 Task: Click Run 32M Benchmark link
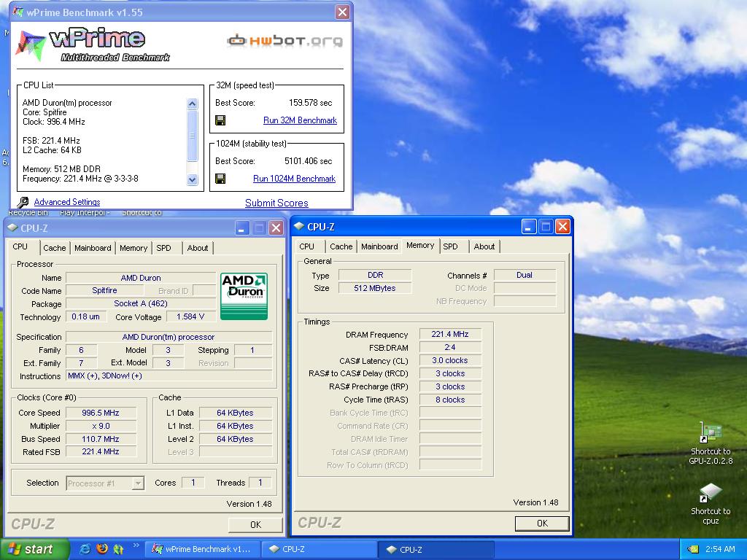(x=300, y=120)
